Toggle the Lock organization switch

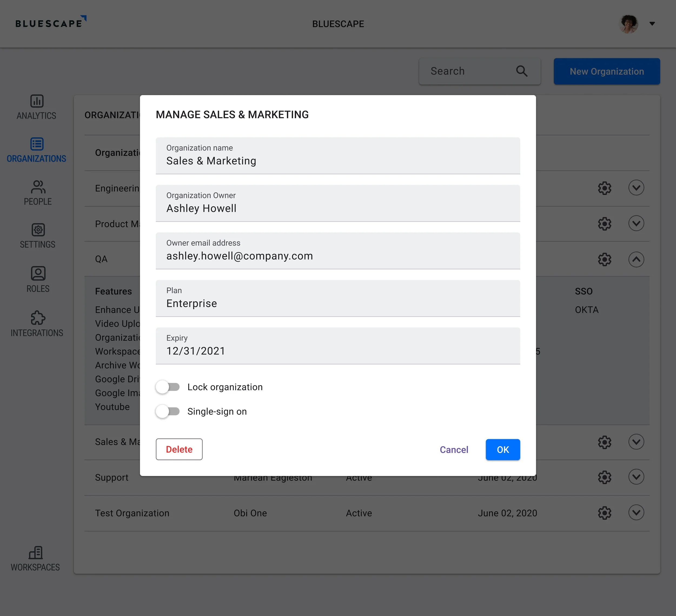click(168, 387)
